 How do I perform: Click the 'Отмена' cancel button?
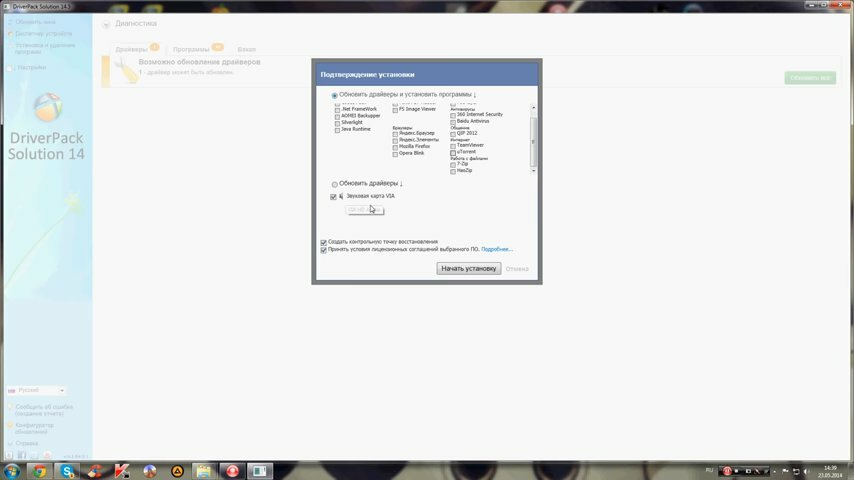pyautogui.click(x=517, y=269)
